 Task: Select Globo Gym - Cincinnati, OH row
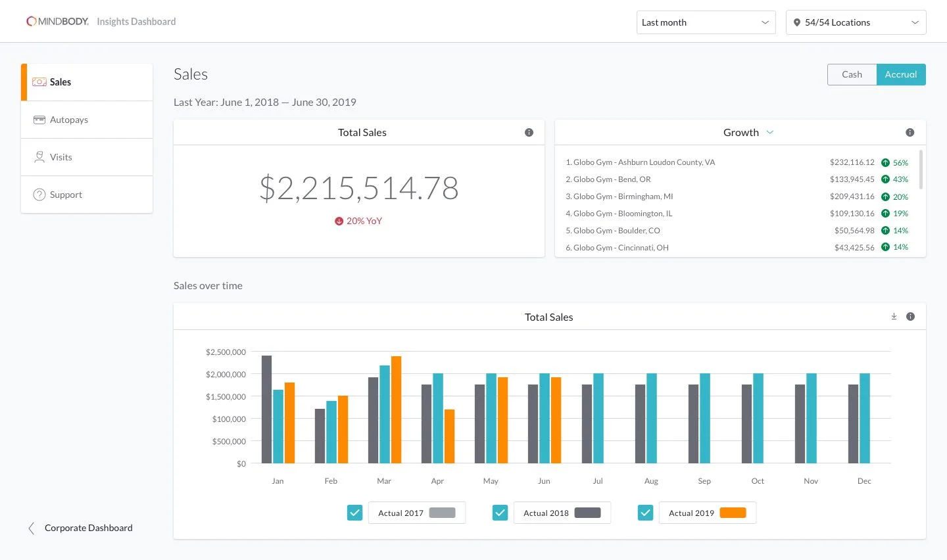[737, 248]
